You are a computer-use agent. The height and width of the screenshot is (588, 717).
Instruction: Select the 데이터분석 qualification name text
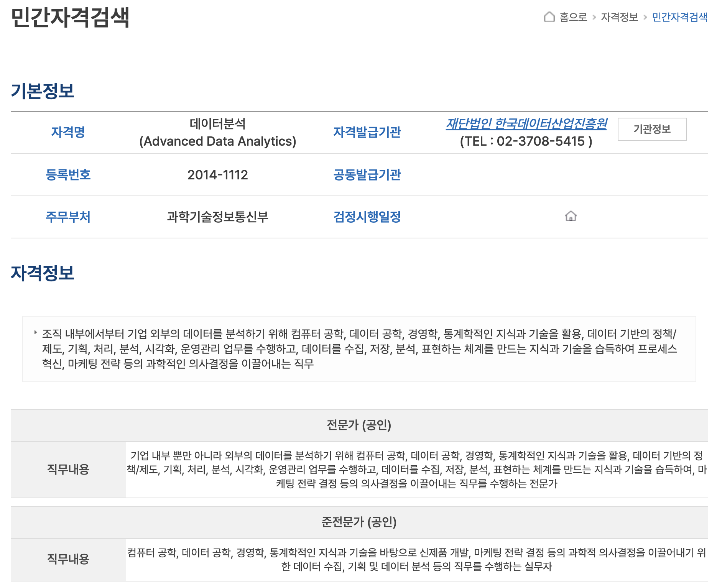click(x=217, y=123)
